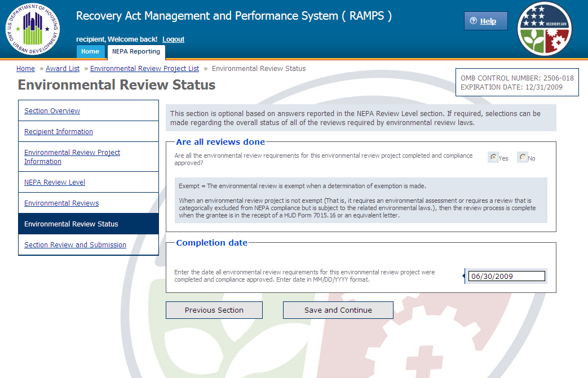Open Environmental Reviews sidebar link
This screenshot has height=378, width=588.
pos(61,203)
